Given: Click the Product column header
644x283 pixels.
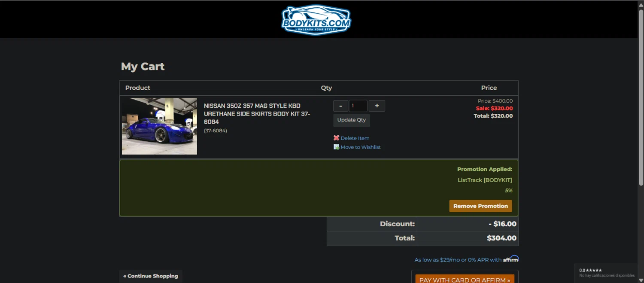Looking at the screenshot, I should tap(138, 88).
